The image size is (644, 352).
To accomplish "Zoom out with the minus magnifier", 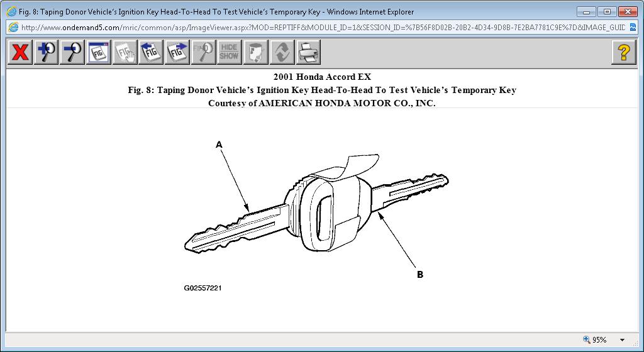I will tap(72, 52).
